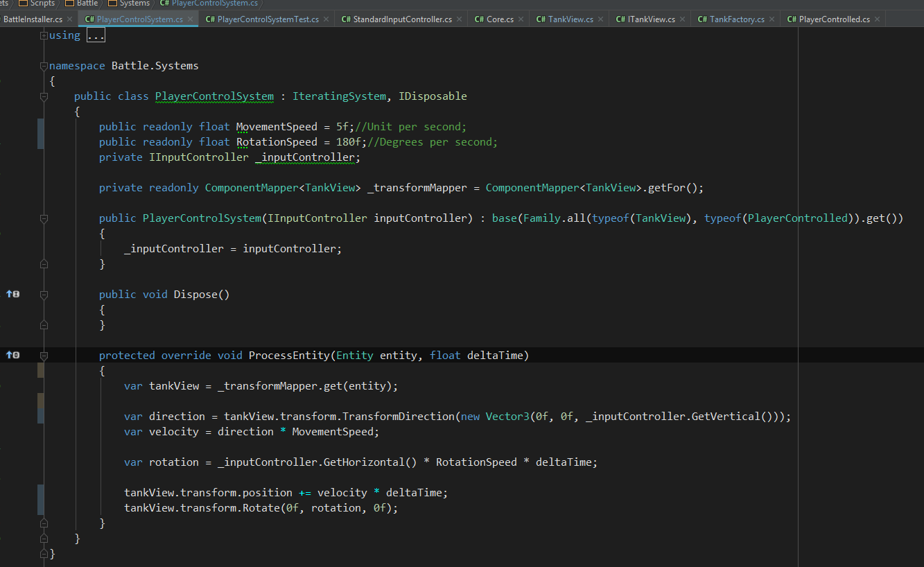Close the ITankView.cs tab

click(682, 19)
